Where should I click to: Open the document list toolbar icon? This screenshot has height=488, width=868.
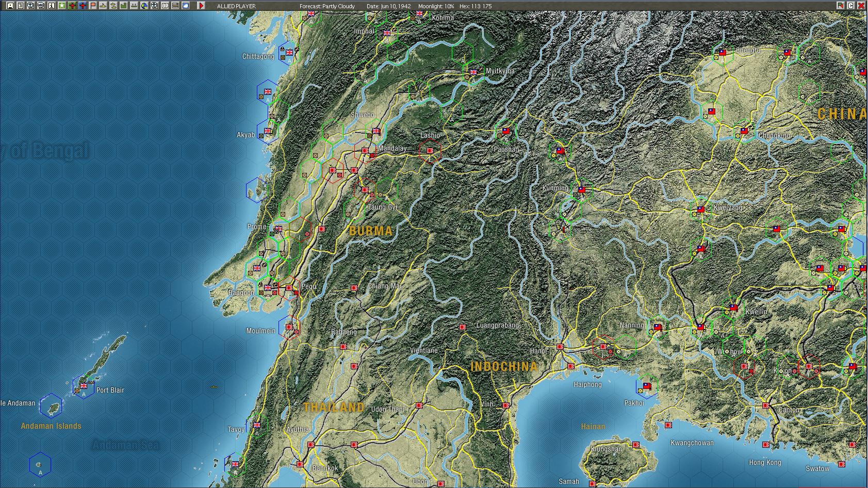pos(21,6)
